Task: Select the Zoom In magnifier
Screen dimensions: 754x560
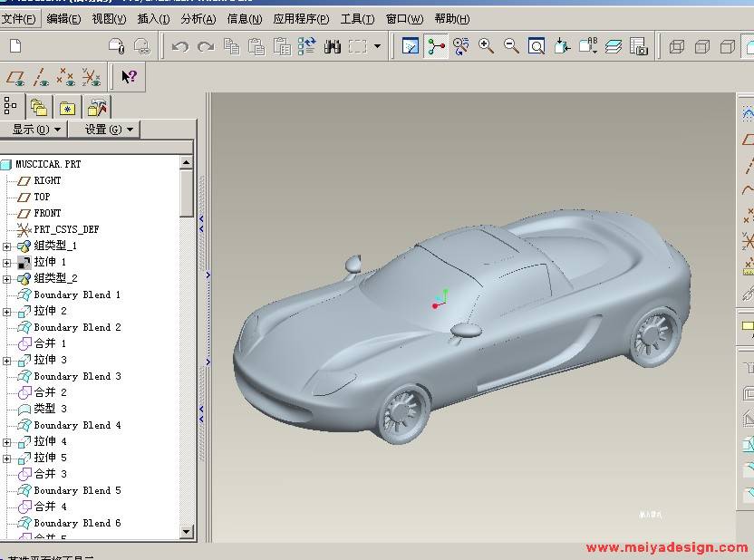Action: [x=486, y=46]
